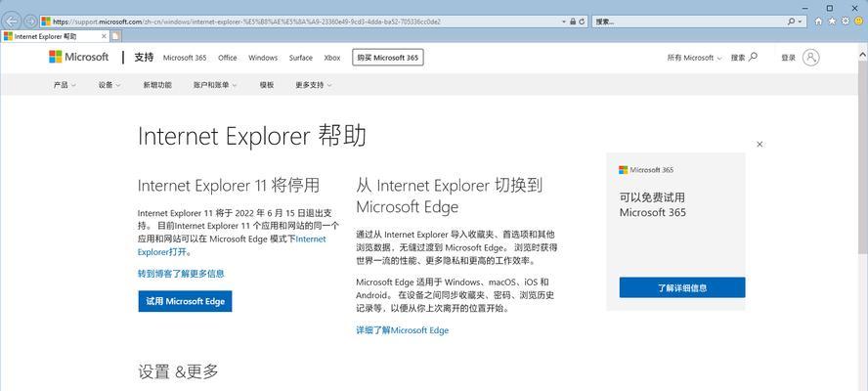Click the Internet Explorer 11 将停用 heading
The height and width of the screenshot is (391, 868).
(x=229, y=185)
